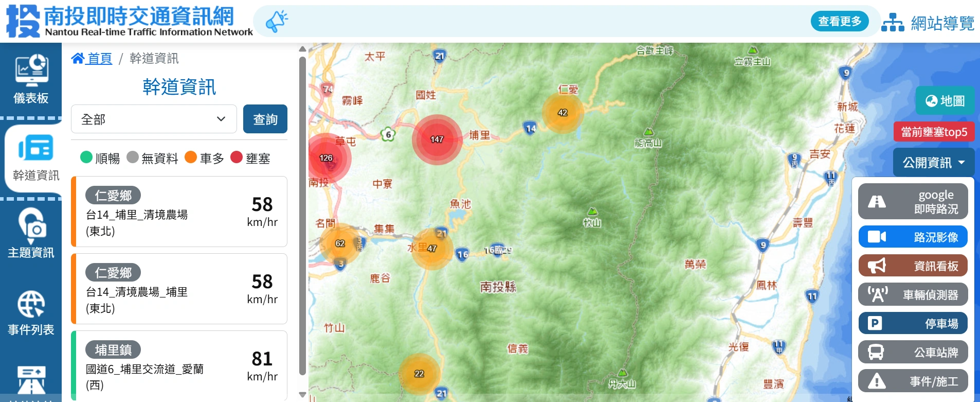The image size is (980, 402).
Task: Click the green 順暢 legend dot
Action: click(86, 157)
